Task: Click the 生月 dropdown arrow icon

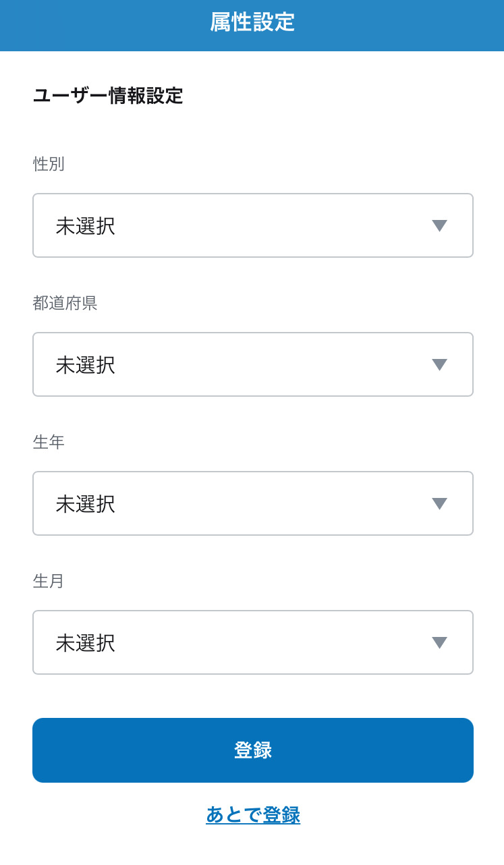Action: (439, 643)
